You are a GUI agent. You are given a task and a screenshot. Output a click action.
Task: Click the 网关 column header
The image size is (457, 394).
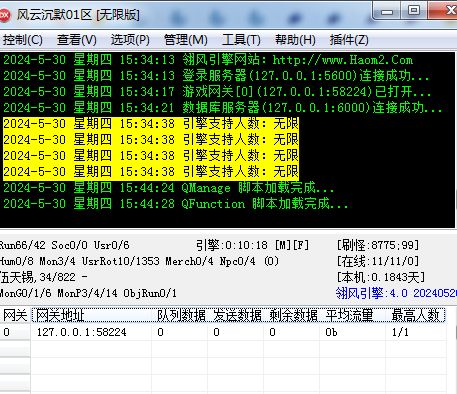pos(15,315)
